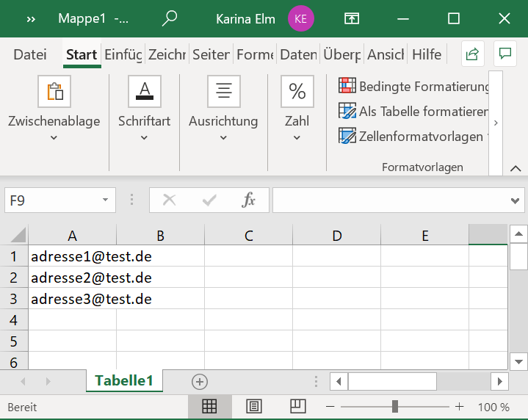Open the Daten ribbon tab
This screenshot has width=528, height=420.
point(298,54)
